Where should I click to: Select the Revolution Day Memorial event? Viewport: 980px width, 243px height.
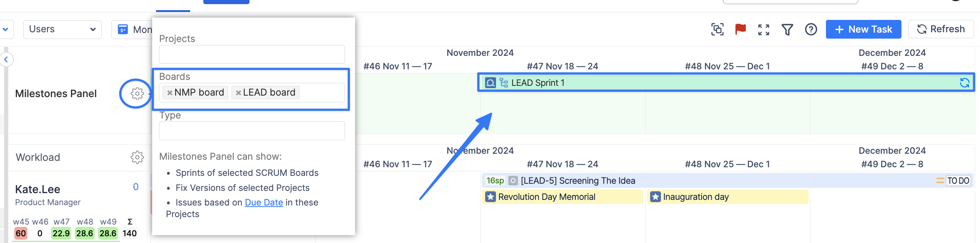(x=546, y=197)
